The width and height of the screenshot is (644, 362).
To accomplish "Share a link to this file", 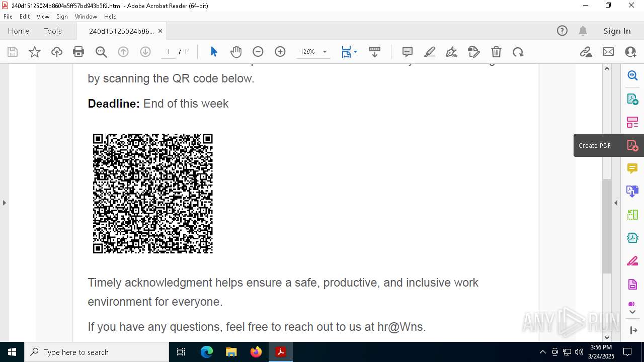I will click(x=586, y=52).
